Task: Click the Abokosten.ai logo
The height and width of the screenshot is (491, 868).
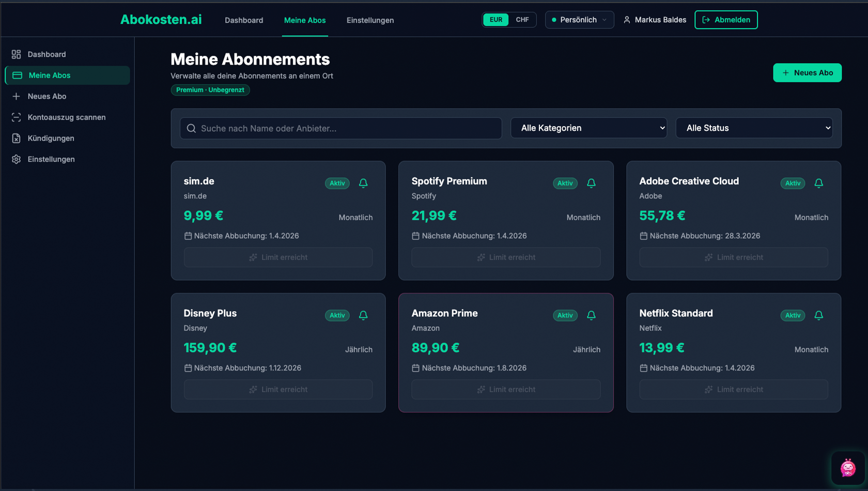Action: click(x=161, y=20)
